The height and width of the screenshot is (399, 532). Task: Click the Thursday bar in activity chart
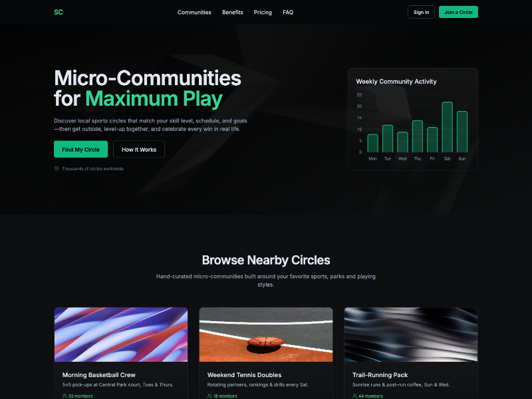[x=418, y=136]
